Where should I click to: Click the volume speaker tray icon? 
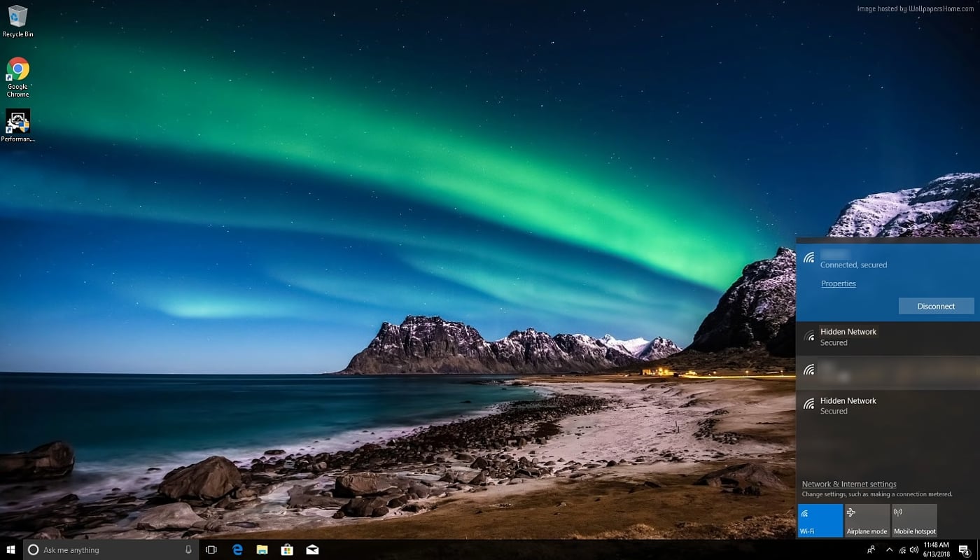click(x=913, y=549)
